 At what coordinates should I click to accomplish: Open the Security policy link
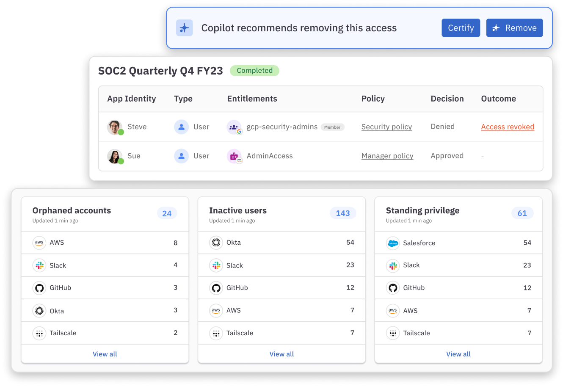pyautogui.click(x=386, y=127)
